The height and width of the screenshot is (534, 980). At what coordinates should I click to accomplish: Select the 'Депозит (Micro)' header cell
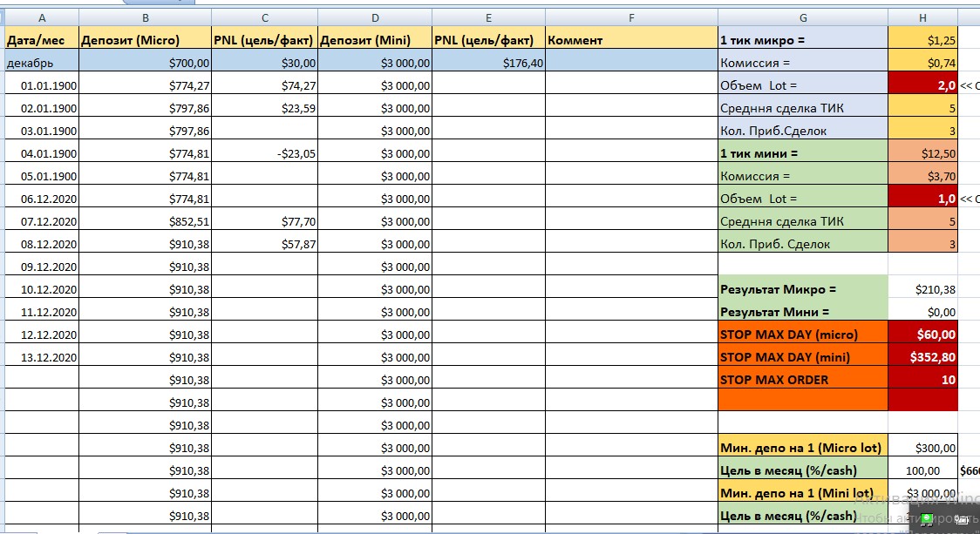[x=145, y=37]
